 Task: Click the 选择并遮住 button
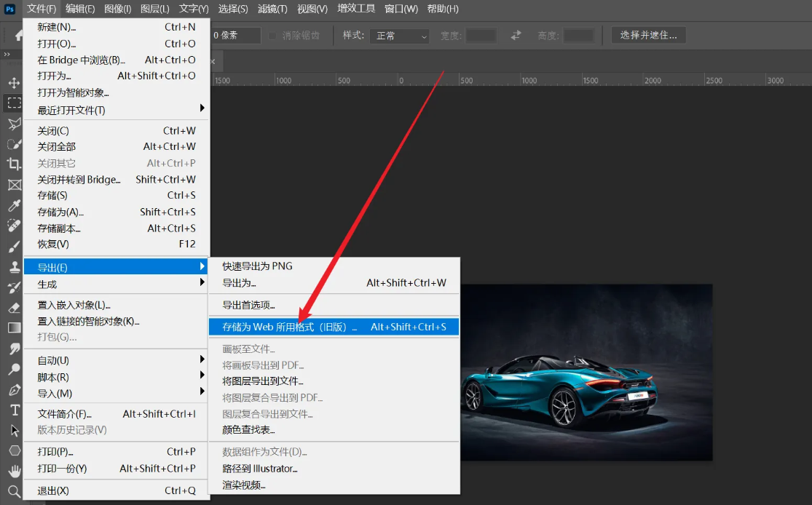coord(648,35)
